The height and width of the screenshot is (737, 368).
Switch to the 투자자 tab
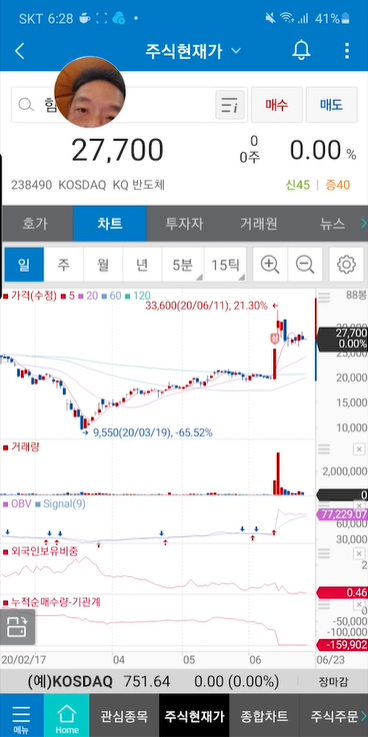[x=184, y=223]
